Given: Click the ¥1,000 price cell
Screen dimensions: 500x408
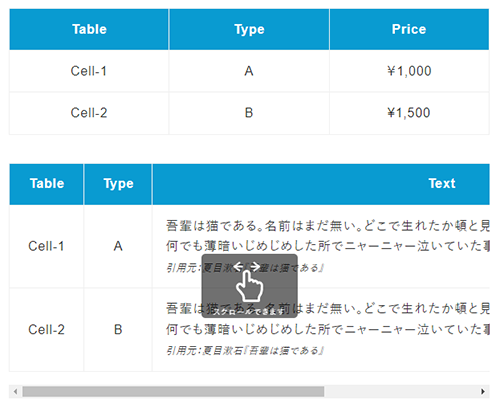Looking at the screenshot, I should (409, 71).
